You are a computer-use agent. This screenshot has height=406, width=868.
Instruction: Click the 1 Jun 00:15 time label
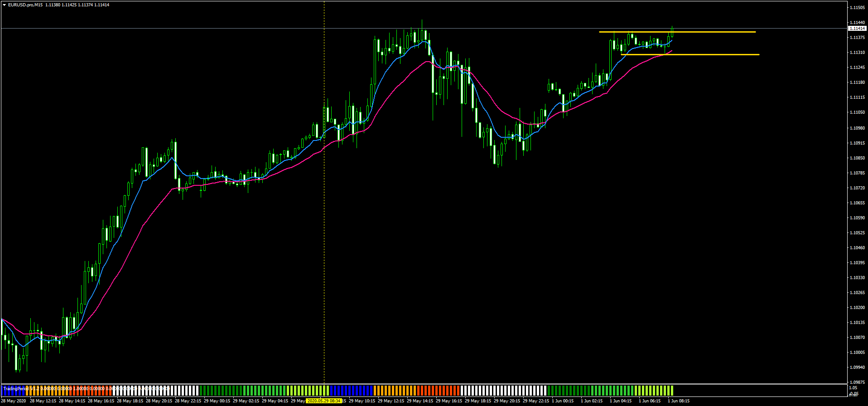pyautogui.click(x=563, y=401)
